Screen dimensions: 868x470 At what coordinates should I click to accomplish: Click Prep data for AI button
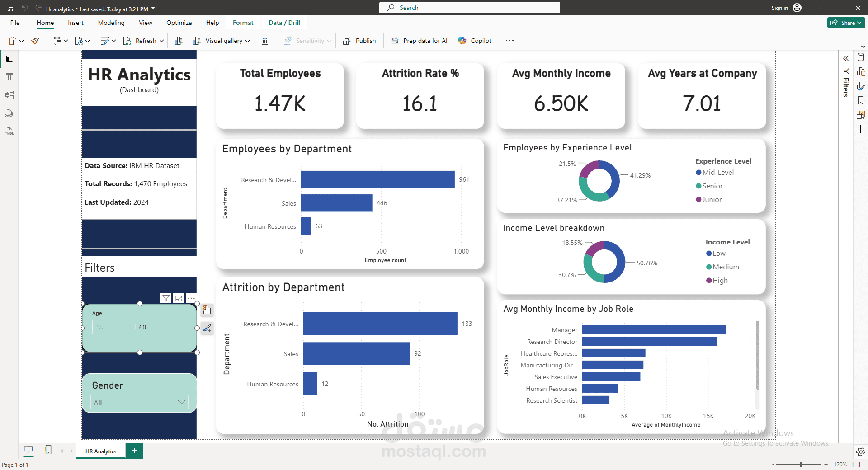click(x=419, y=41)
